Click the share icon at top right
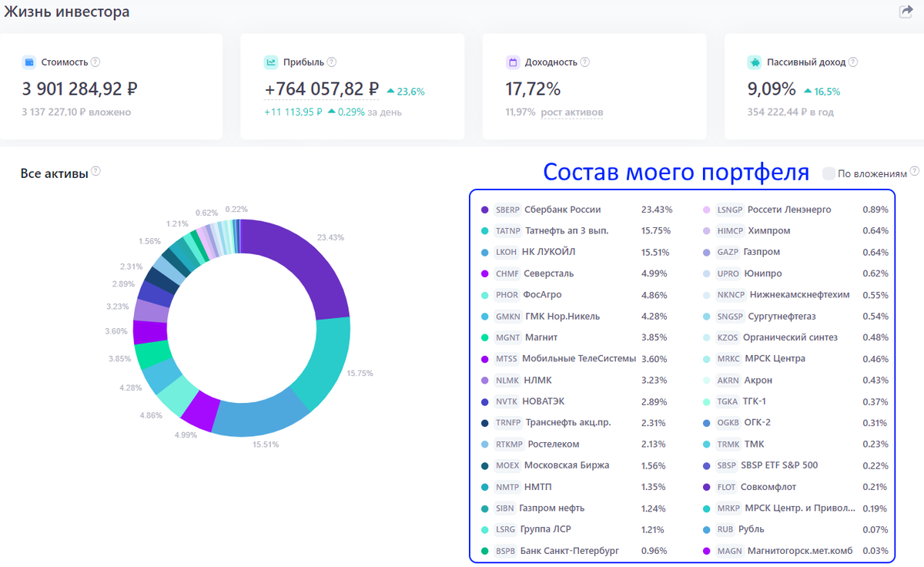 (x=906, y=12)
